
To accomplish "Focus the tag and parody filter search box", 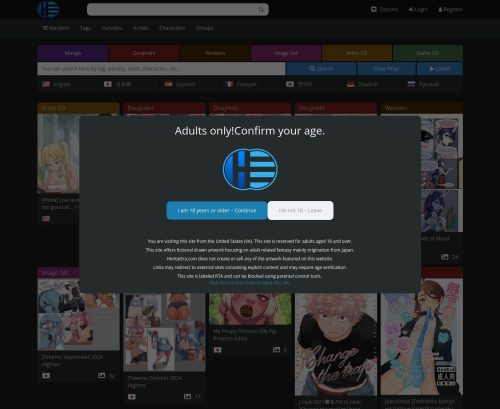I will 161,69.
